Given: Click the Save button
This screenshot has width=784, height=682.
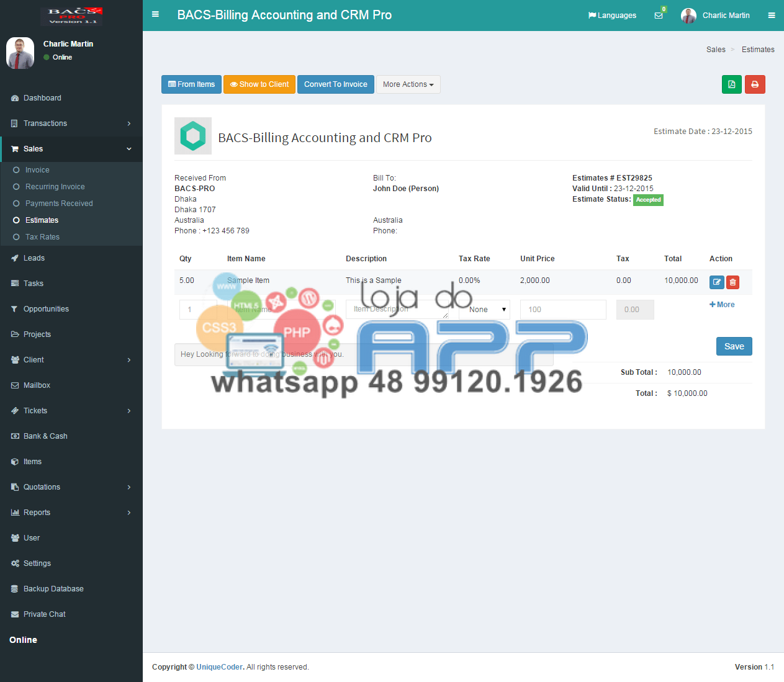Looking at the screenshot, I should tap(734, 346).
